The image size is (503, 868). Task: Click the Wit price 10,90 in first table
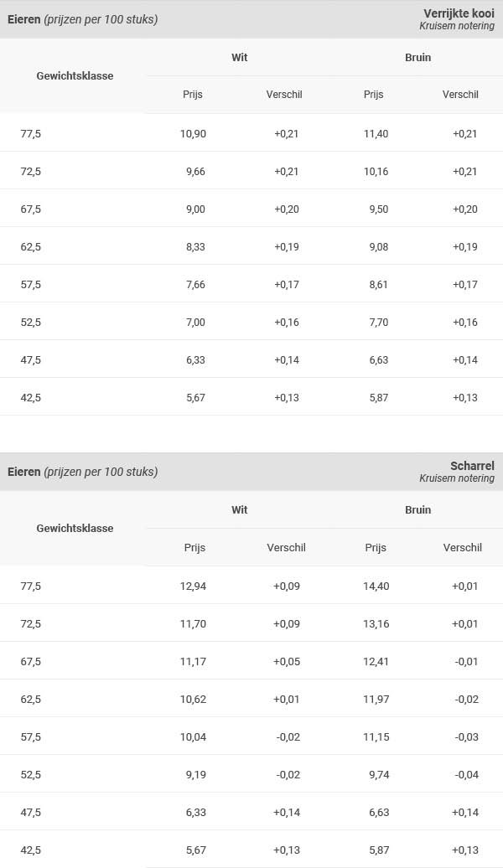click(x=193, y=133)
